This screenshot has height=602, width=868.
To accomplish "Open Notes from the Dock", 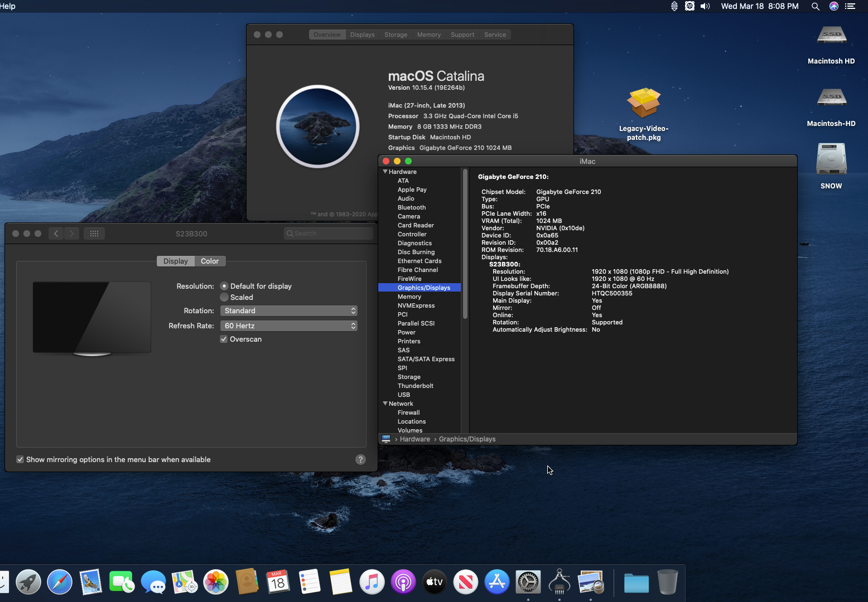I will [341, 582].
